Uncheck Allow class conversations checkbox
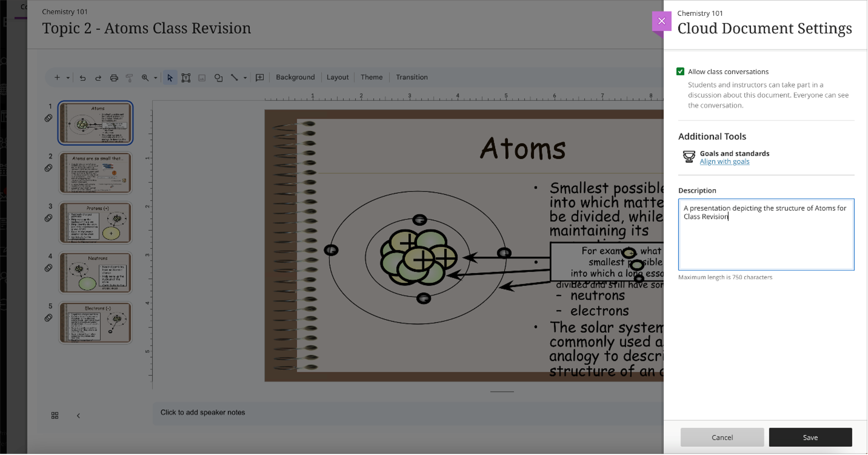868x455 pixels. point(680,71)
